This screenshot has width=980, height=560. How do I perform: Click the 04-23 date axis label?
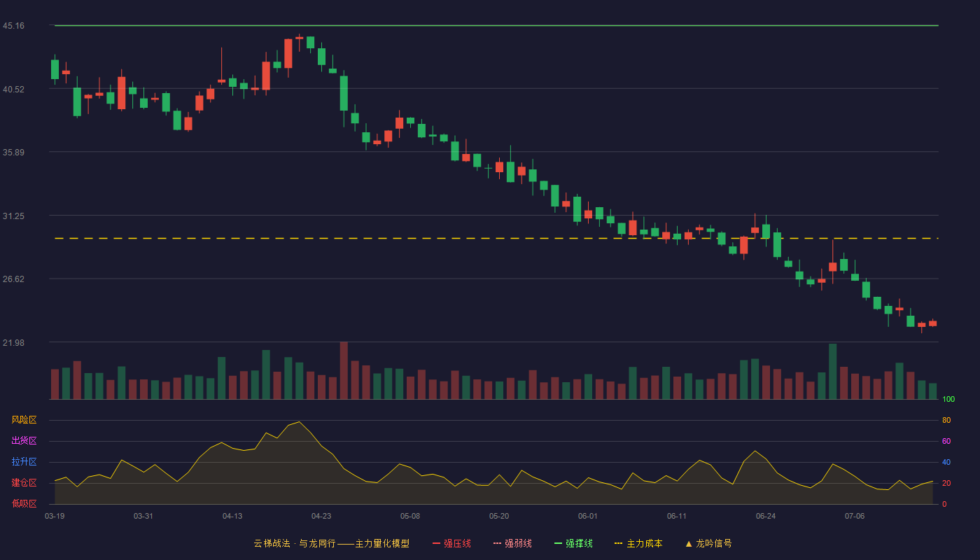(321, 516)
